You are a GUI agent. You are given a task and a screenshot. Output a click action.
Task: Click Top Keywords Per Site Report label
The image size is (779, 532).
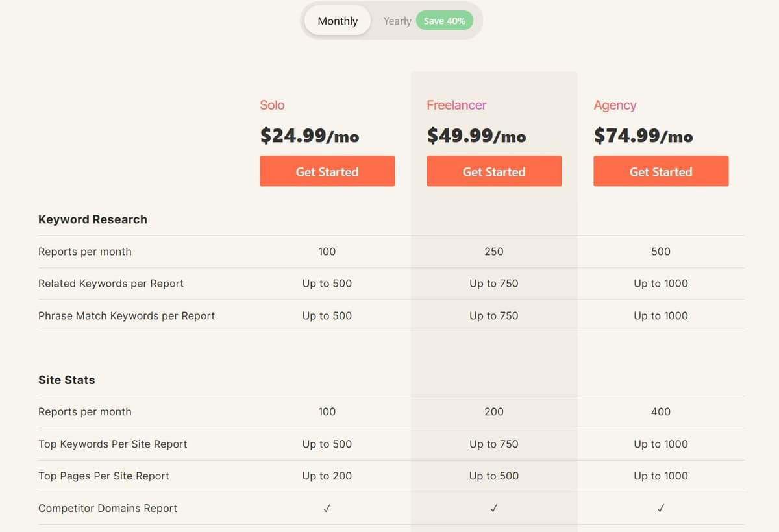coord(113,444)
